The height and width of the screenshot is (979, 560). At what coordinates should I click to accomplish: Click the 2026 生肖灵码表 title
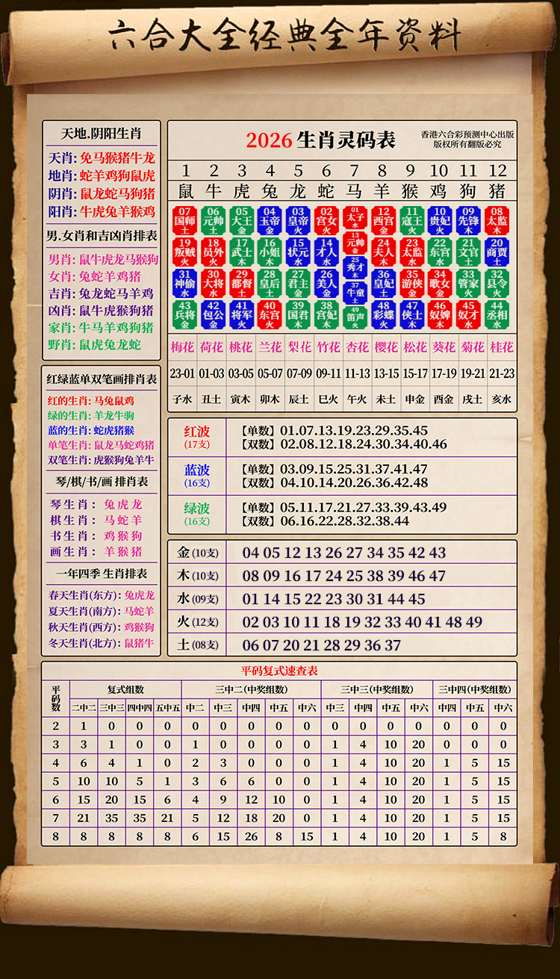click(x=320, y=140)
